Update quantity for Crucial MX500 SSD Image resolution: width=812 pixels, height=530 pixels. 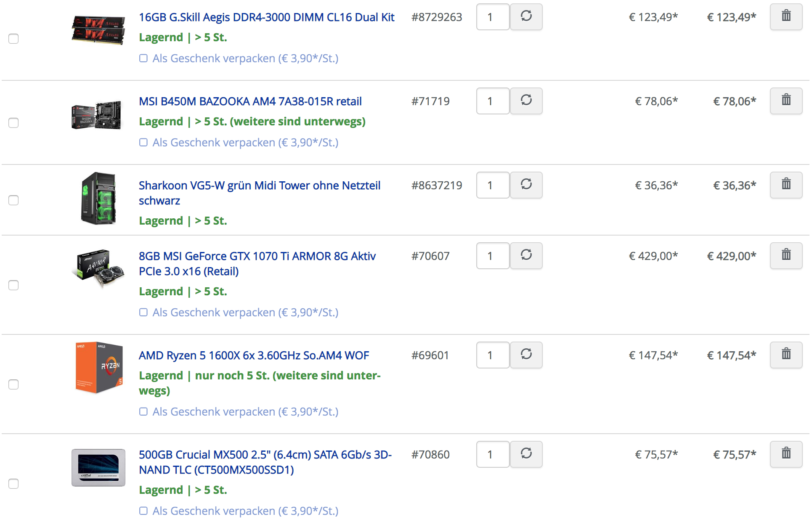526,454
